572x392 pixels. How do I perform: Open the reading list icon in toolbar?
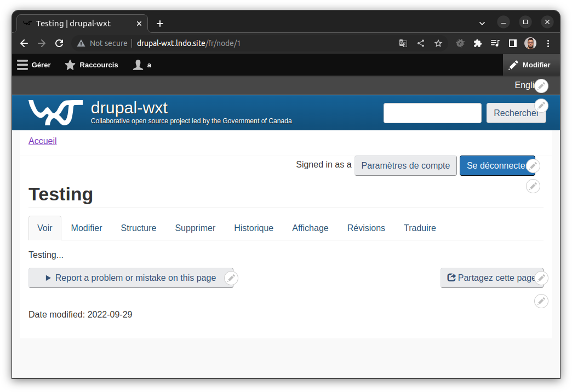tap(495, 43)
